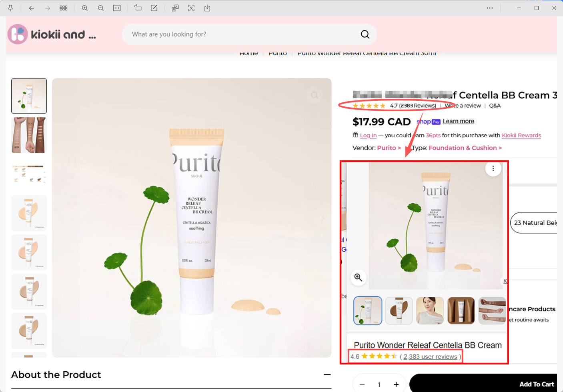Viewport: 563px width, 392px height.
Task: Pin the image viewer window
Action: coord(10,8)
